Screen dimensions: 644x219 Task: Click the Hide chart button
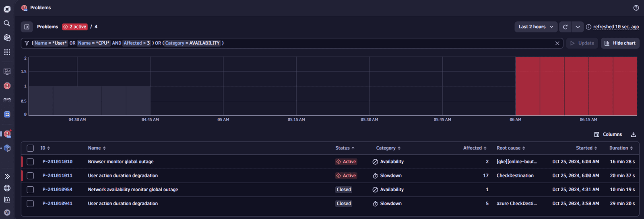(x=620, y=43)
